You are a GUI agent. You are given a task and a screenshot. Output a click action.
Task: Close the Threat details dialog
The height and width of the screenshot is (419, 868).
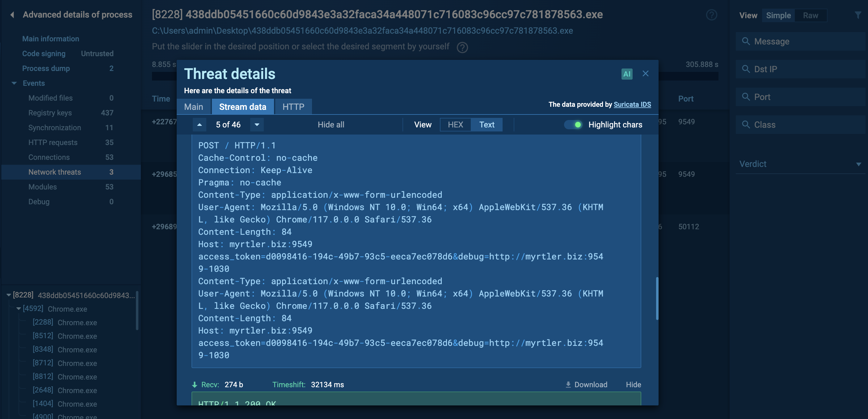(x=645, y=73)
